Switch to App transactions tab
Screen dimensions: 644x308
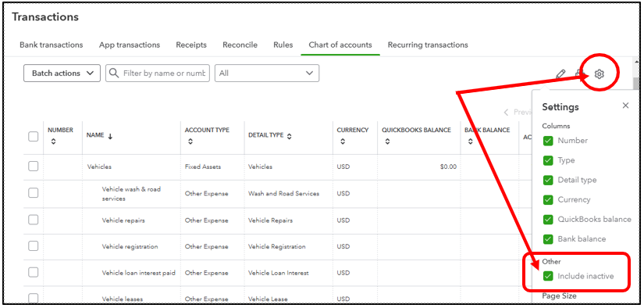(x=130, y=45)
